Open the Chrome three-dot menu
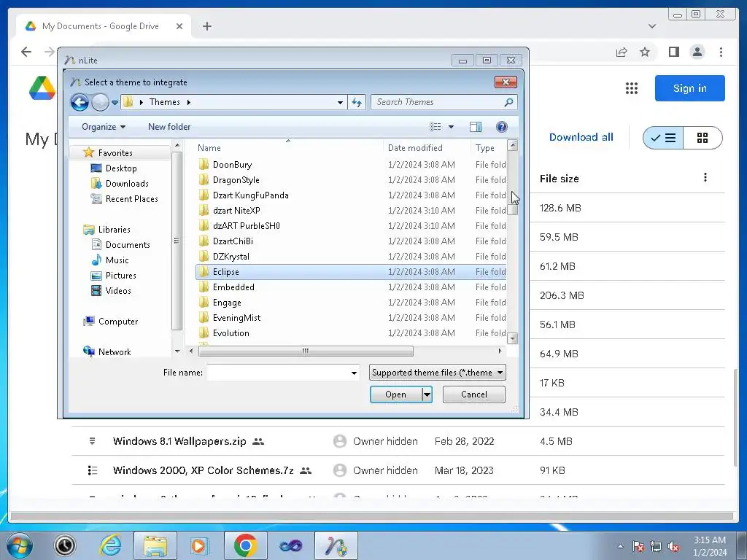The width and height of the screenshot is (747, 560). pos(721,52)
